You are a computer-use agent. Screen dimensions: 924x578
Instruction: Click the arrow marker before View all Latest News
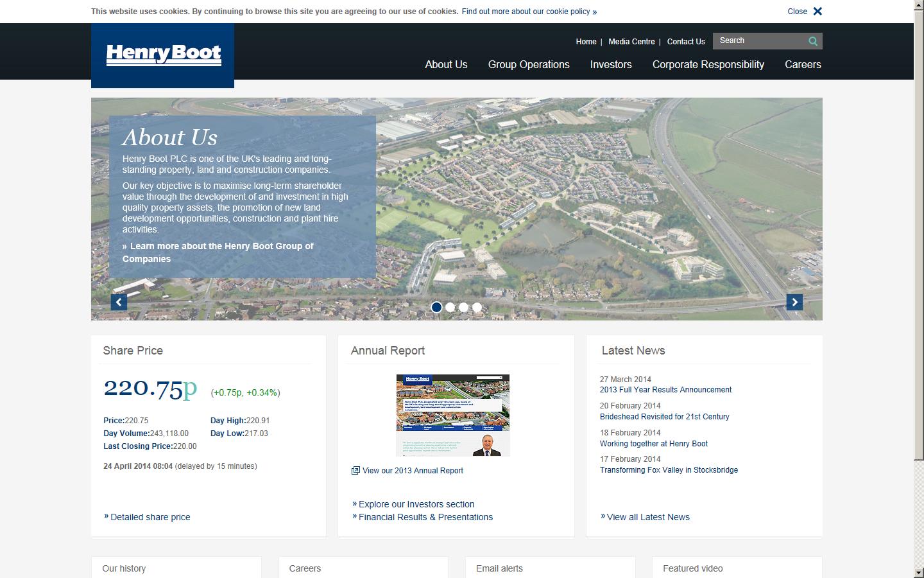coord(603,517)
